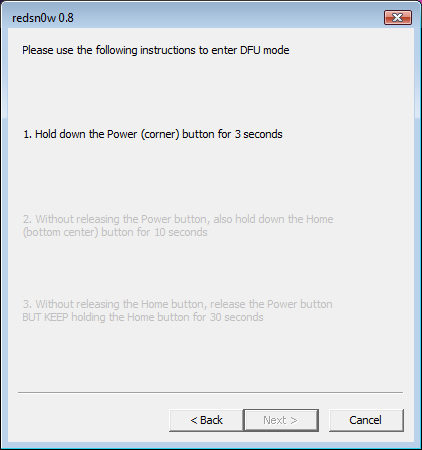Click the "(bottom center)" text in step 2
The width and height of the screenshot is (422, 450).
point(61,232)
